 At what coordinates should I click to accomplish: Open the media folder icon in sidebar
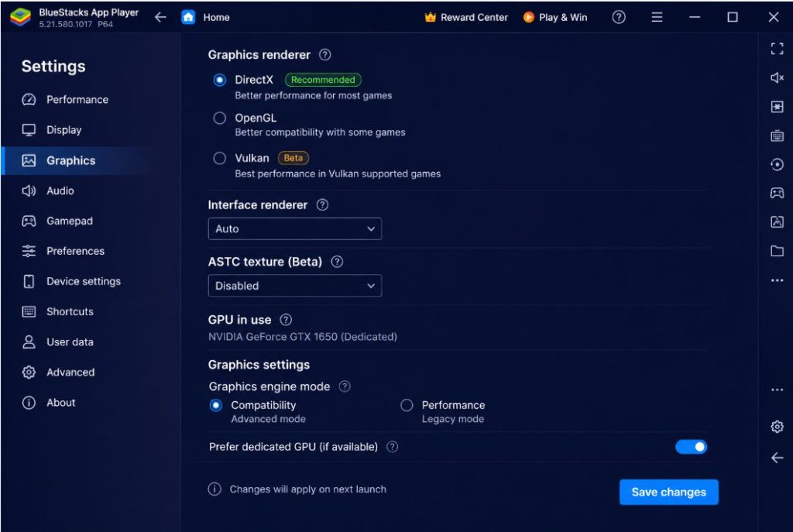[x=777, y=251]
